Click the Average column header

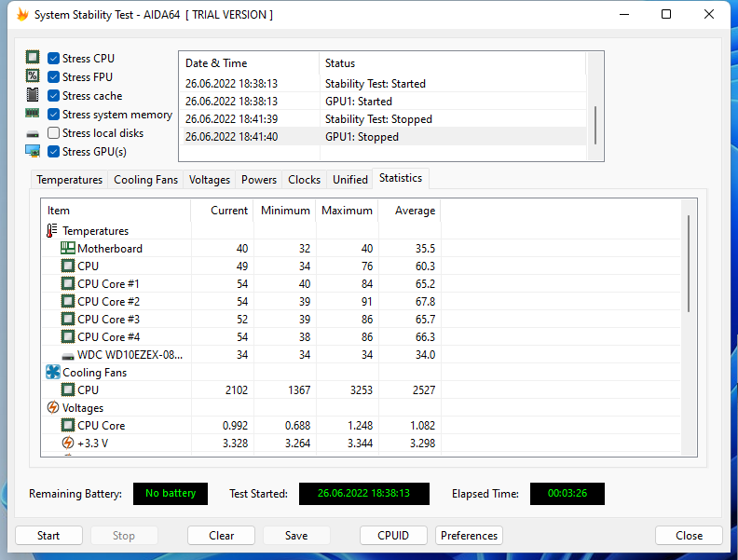tap(410, 211)
